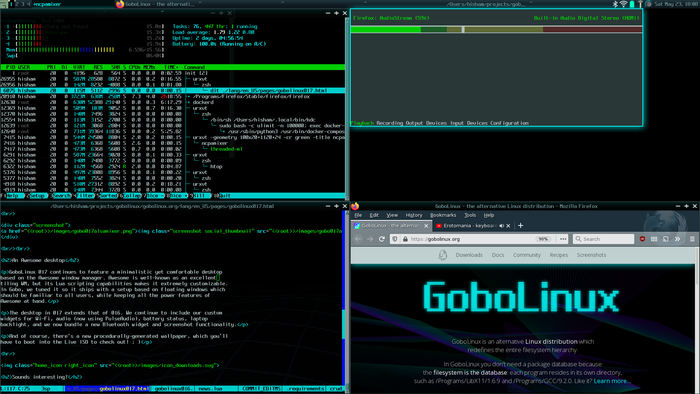Image resolution: width=700 pixels, height=394 pixels.
Task: Focus the Firefox Search input field
Action: pos(603,239)
